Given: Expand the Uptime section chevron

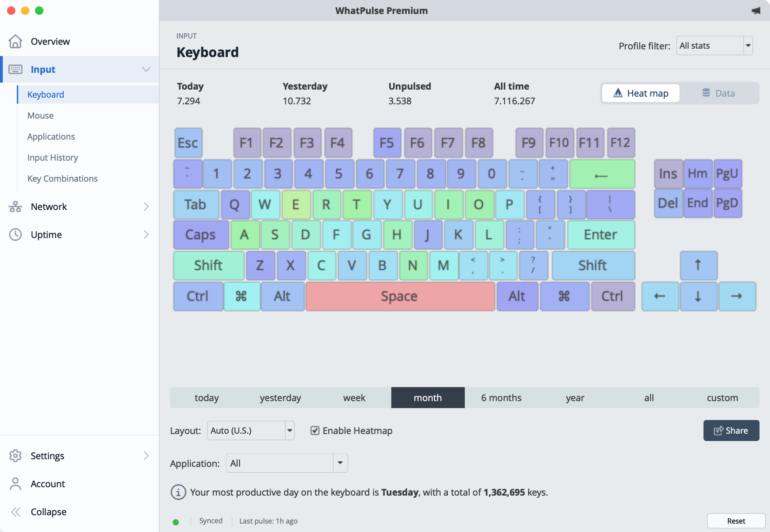Looking at the screenshot, I should pyautogui.click(x=146, y=234).
